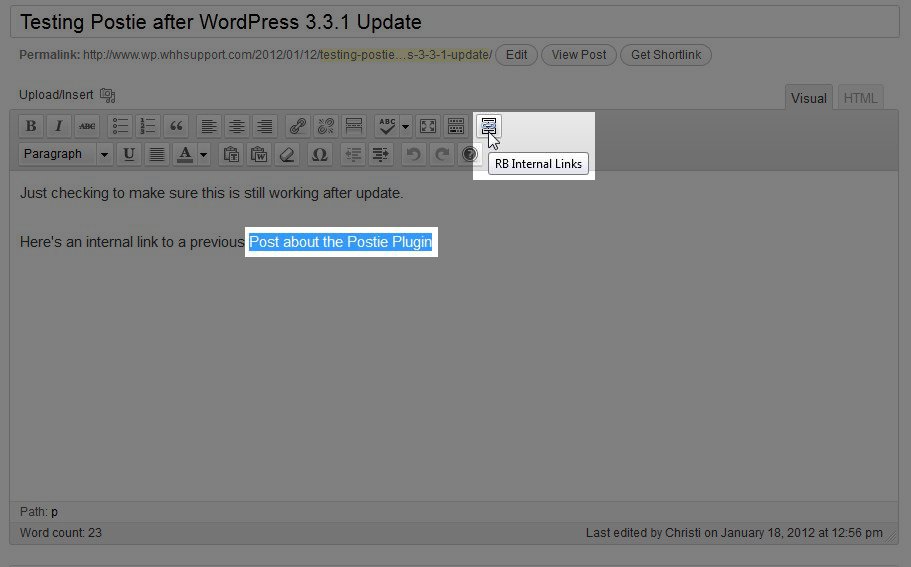The width and height of the screenshot is (911, 567).
Task: Expand the text color dropdown arrow
Action: pos(204,154)
